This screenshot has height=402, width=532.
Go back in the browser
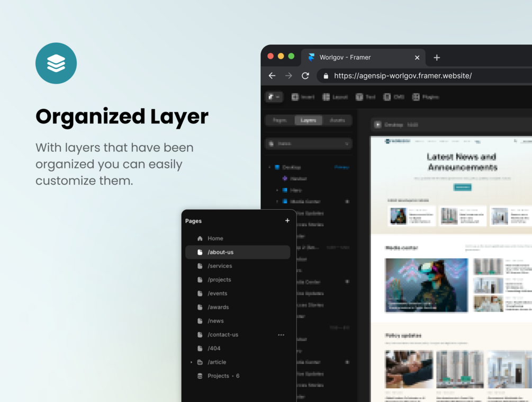(x=272, y=76)
